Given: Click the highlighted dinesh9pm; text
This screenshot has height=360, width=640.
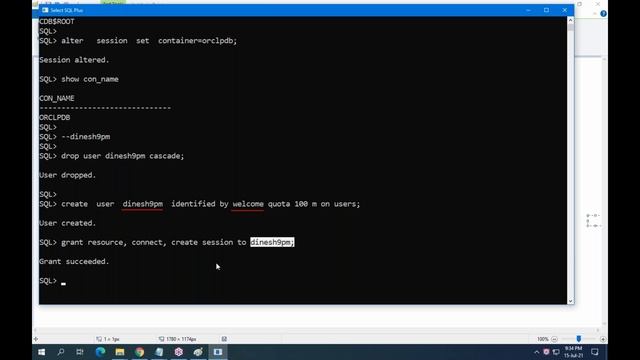Looking at the screenshot, I should (x=272, y=242).
